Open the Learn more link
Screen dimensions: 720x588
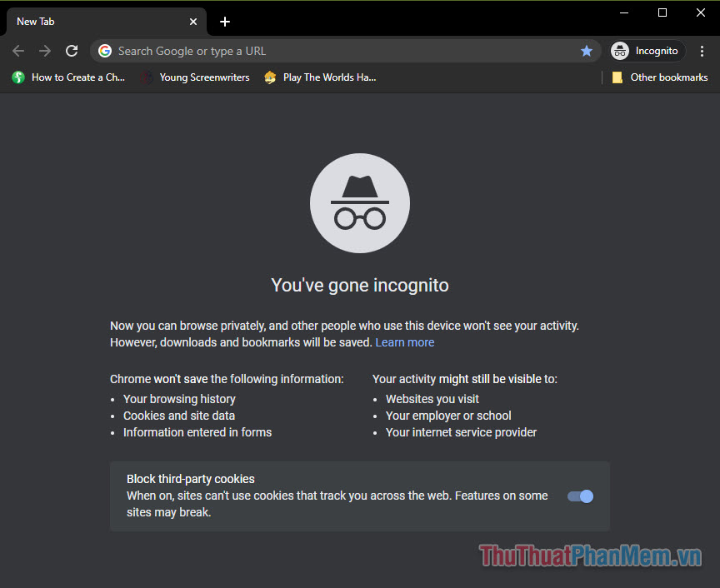click(405, 342)
